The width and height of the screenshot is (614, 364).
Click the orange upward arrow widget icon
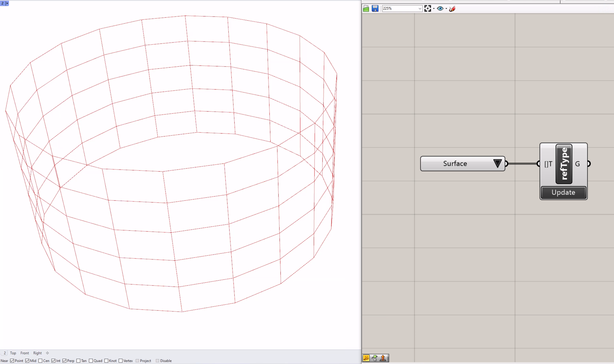tap(383, 358)
